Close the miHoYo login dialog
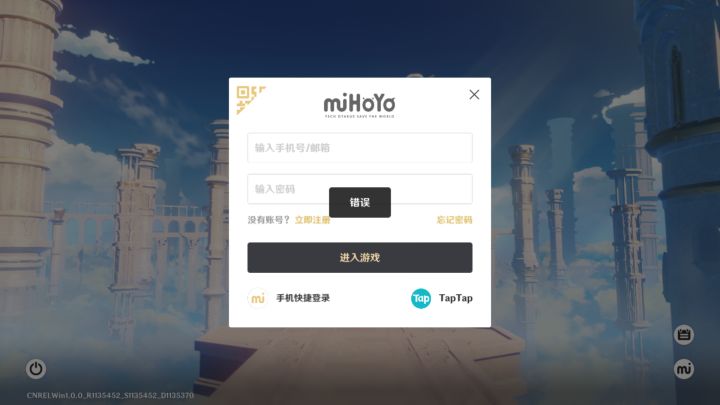Screen dimensions: 720x405 click(x=474, y=95)
